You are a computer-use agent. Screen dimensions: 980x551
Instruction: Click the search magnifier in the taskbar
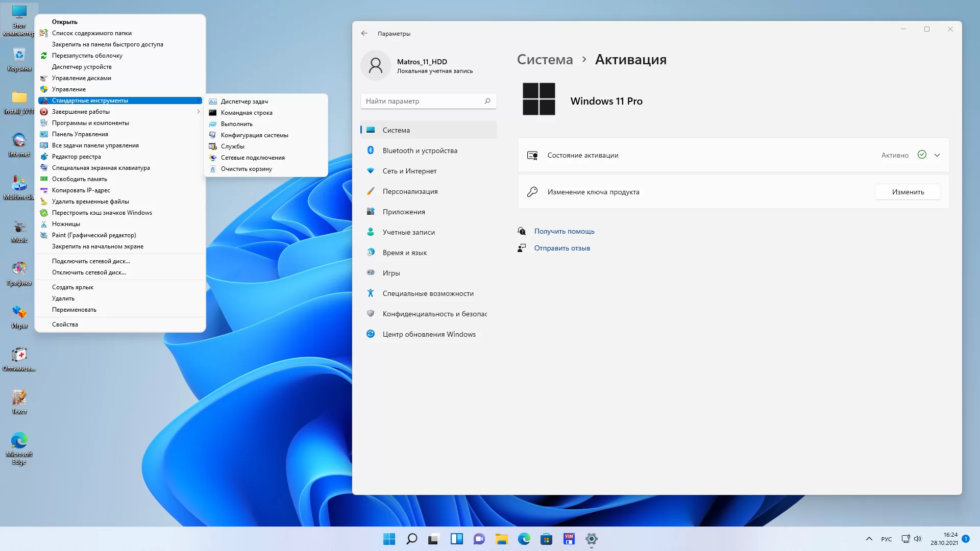coord(411,539)
